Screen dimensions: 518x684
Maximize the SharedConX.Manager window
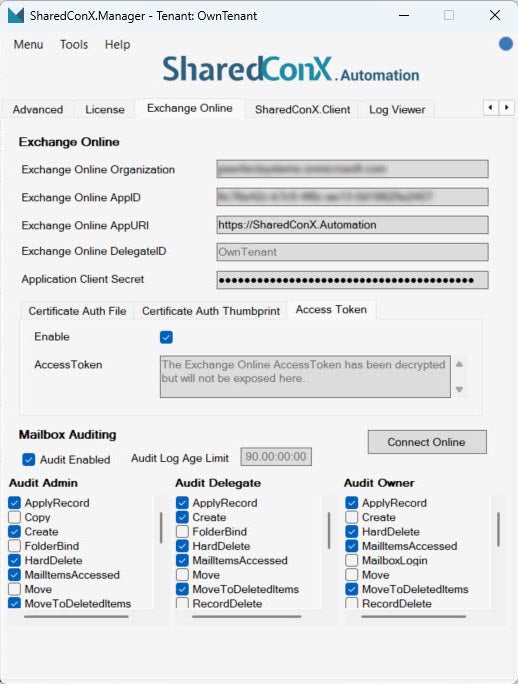pos(449,16)
